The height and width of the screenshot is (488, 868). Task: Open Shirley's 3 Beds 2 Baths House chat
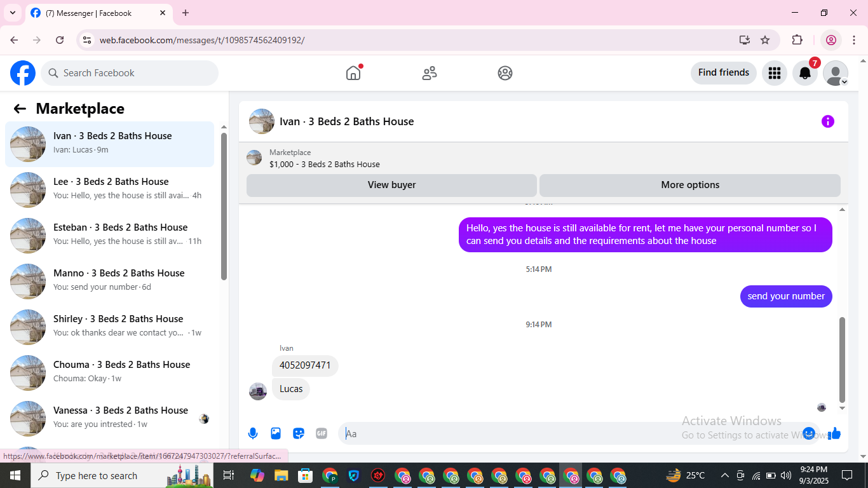pyautogui.click(x=110, y=327)
